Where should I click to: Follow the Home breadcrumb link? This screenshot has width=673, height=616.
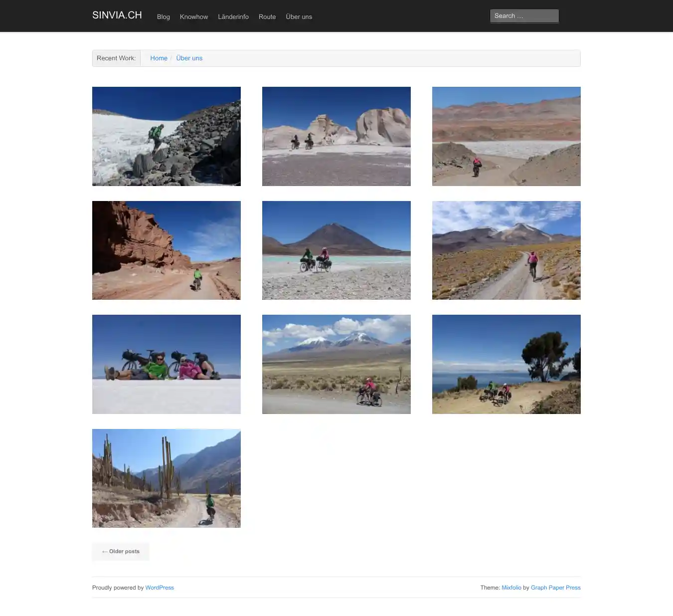159,58
